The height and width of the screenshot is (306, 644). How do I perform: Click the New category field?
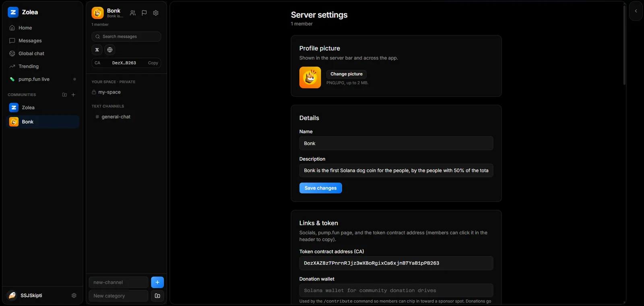tap(119, 296)
